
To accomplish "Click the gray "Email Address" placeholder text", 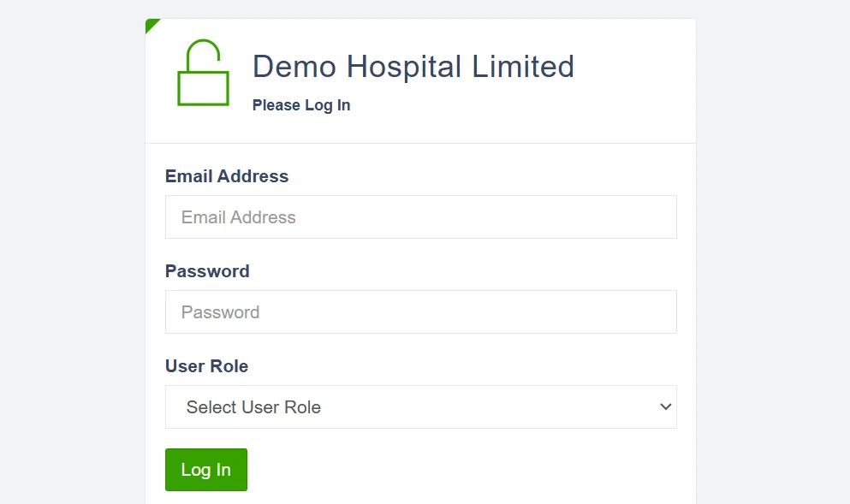I will point(238,217).
